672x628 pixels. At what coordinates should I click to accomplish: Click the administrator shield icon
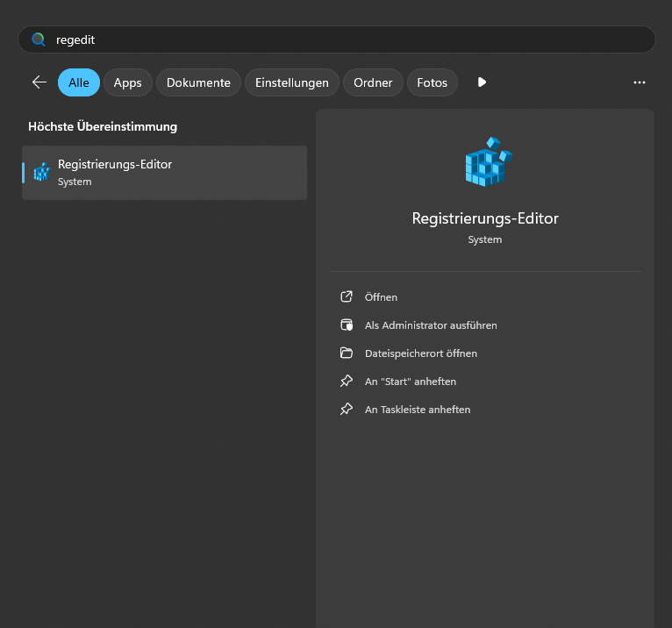(x=347, y=325)
